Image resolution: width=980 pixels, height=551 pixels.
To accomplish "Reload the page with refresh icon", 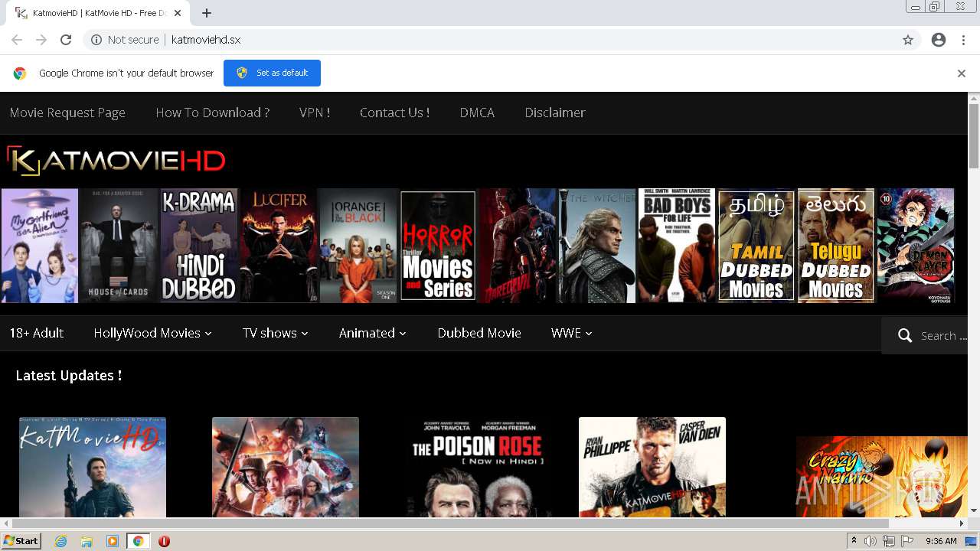I will click(66, 40).
